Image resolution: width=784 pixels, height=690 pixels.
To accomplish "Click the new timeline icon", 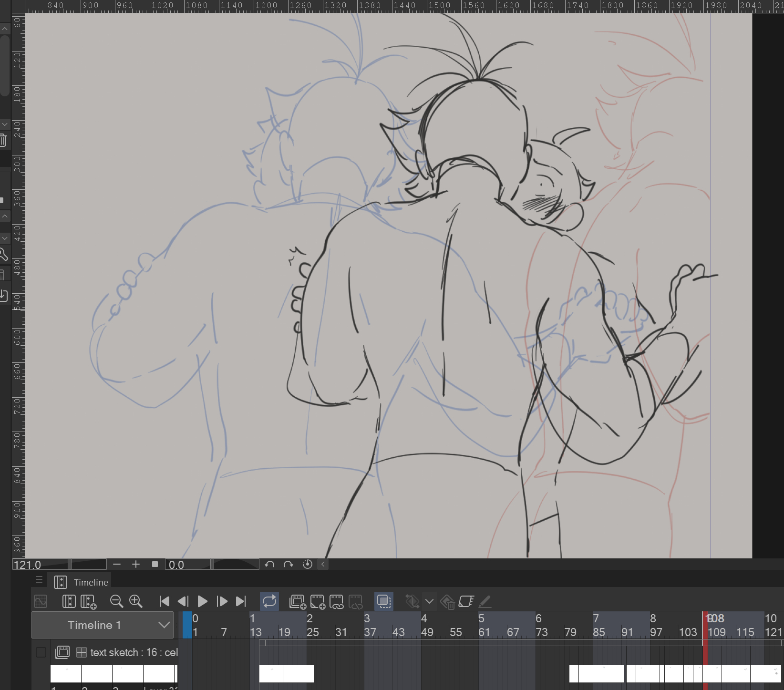I will (x=88, y=601).
